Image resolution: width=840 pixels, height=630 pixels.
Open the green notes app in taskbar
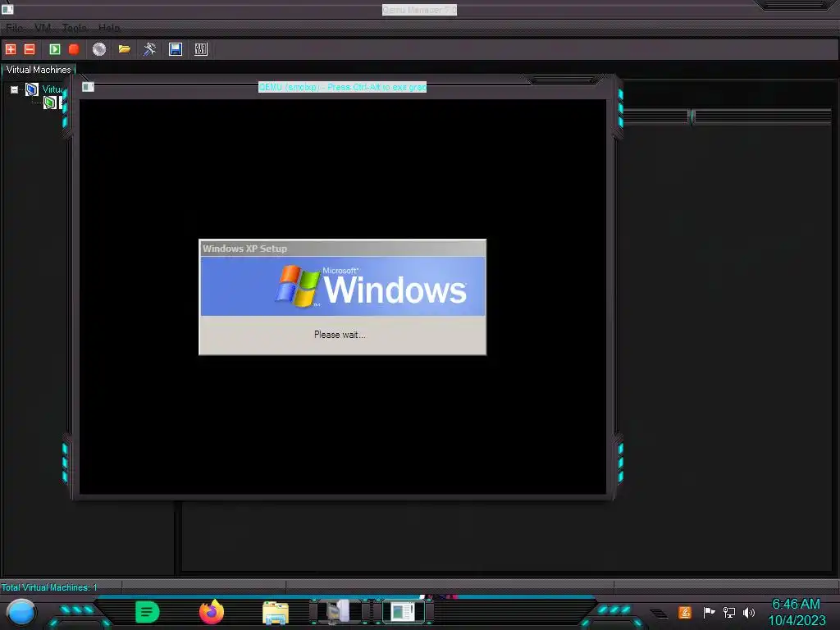tap(148, 612)
